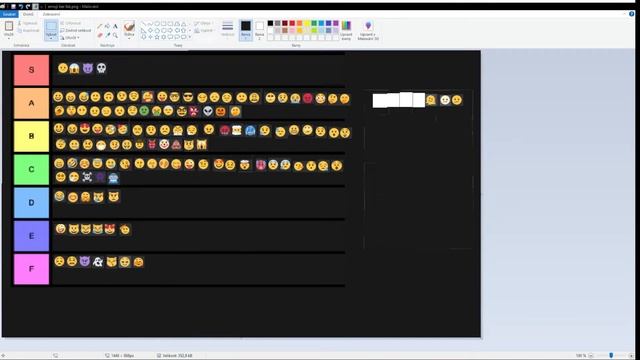Pick the black color swatch
This screenshot has height=360, width=640.
270,23
